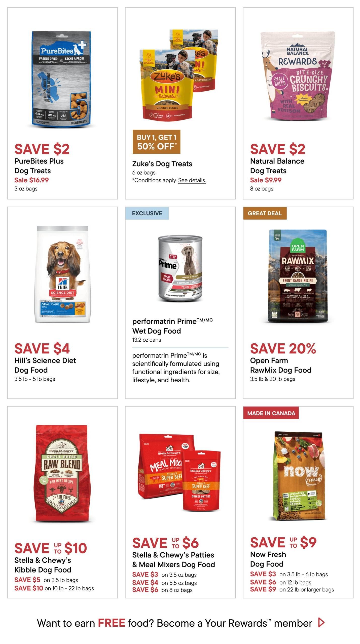The width and height of the screenshot is (360, 644).
Task: Open the Open Farm RawMix Dog Food title
Action: 281,365
